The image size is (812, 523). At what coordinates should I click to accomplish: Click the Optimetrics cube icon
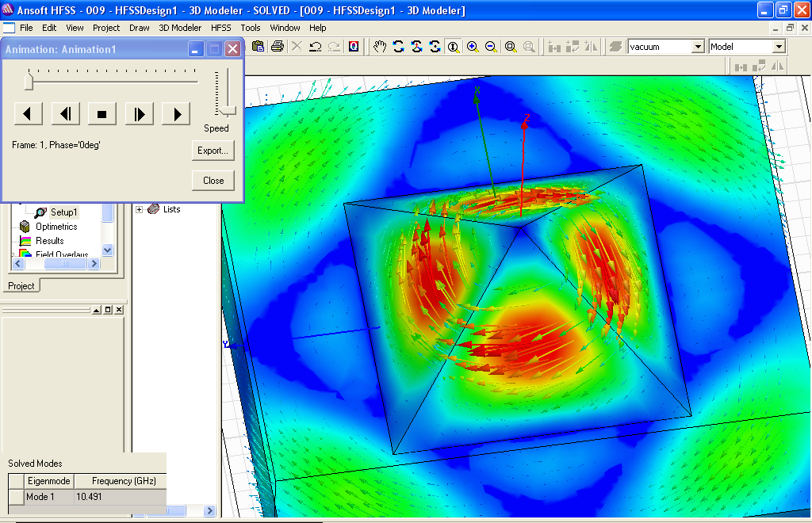pos(25,227)
